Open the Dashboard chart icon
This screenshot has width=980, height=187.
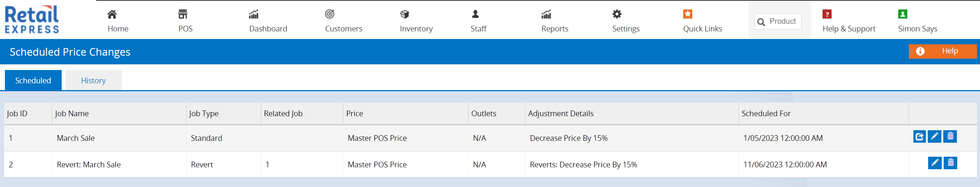pyautogui.click(x=254, y=14)
